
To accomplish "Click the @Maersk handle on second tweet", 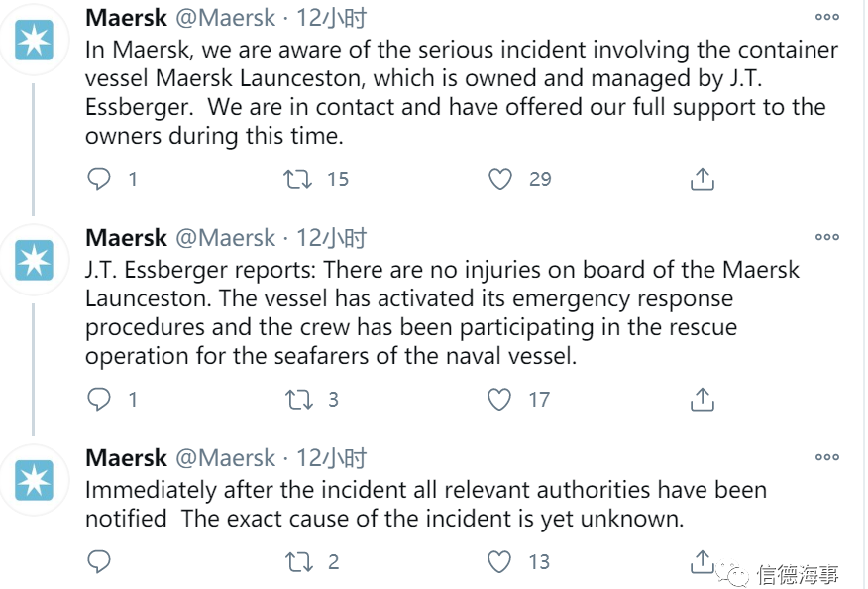I will pos(225,238).
